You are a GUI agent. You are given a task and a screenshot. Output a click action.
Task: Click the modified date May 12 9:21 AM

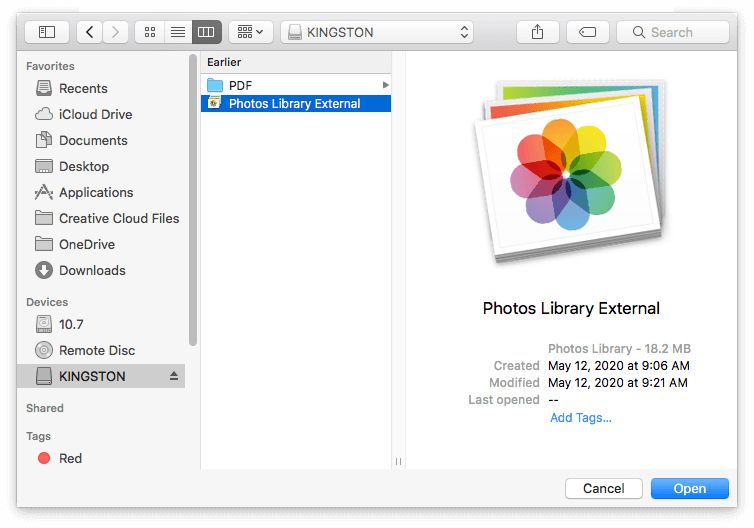[x=618, y=382]
